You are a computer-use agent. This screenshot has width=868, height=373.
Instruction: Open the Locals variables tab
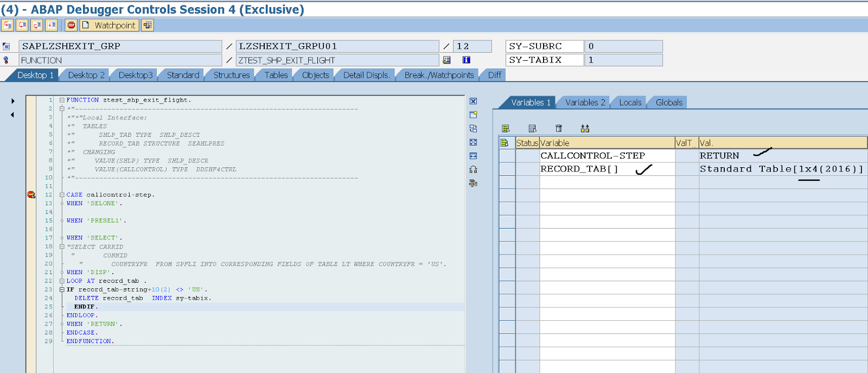630,102
